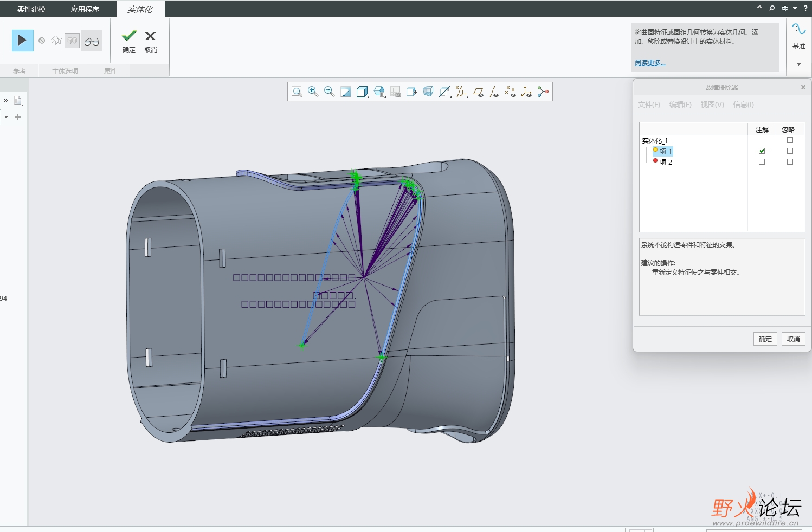Open the model tree settings icon
Screen dimensions: 812x532
point(18,101)
